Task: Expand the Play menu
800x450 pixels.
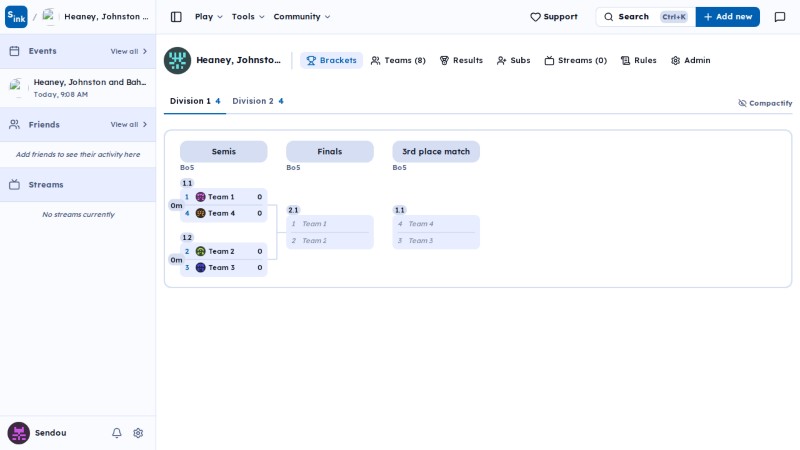Action: [209, 17]
